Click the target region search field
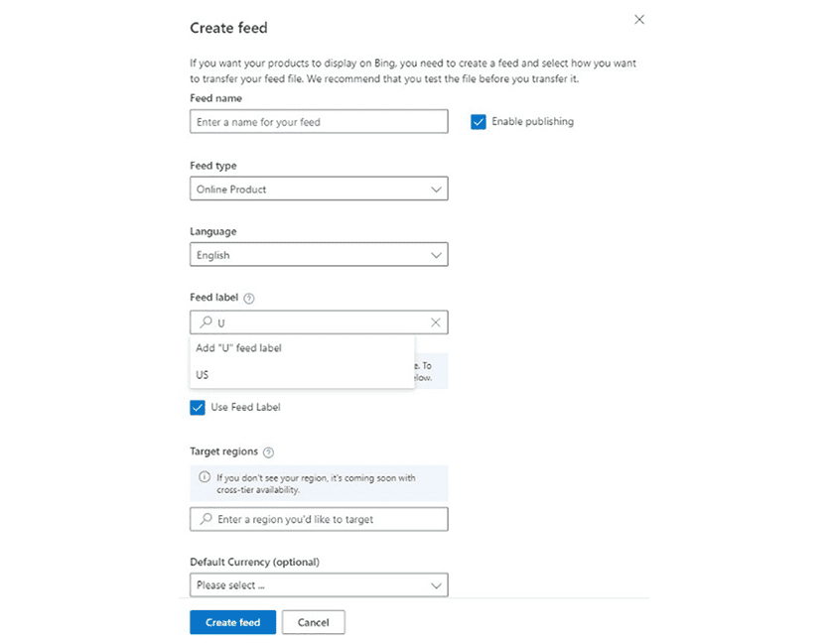This screenshot has height=644, width=827. pos(318,519)
